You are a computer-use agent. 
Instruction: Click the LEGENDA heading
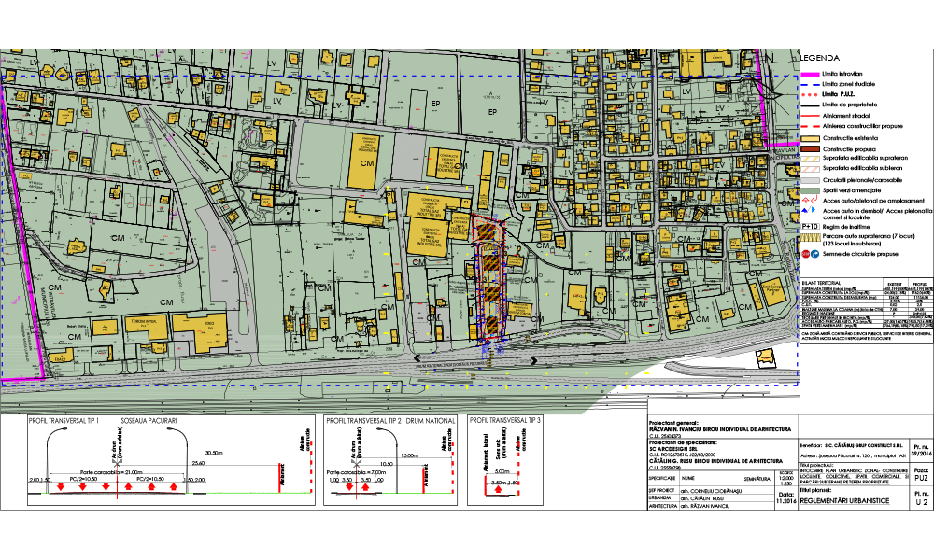pyautogui.click(x=820, y=58)
